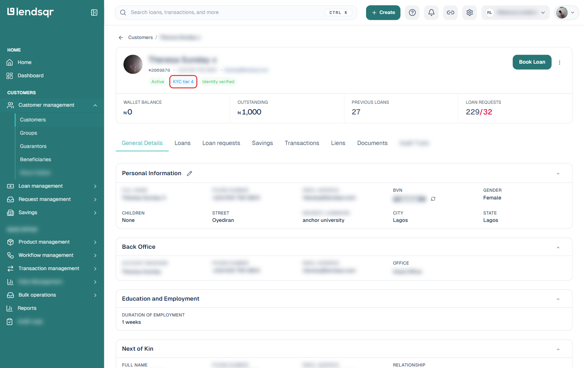Screen dimensions: 588x368
Task: Switch to the Loan requests tab
Action: tap(221, 143)
